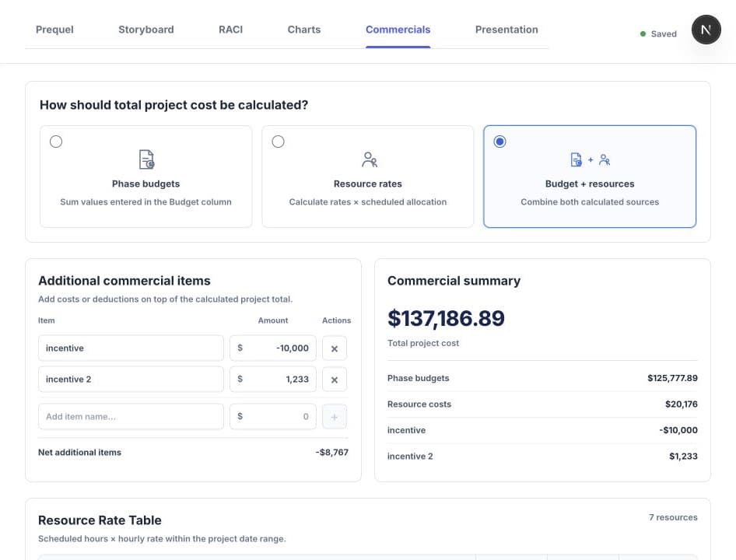This screenshot has width=736, height=560.
Task: Click the '7 resources' count label
Action: click(673, 517)
